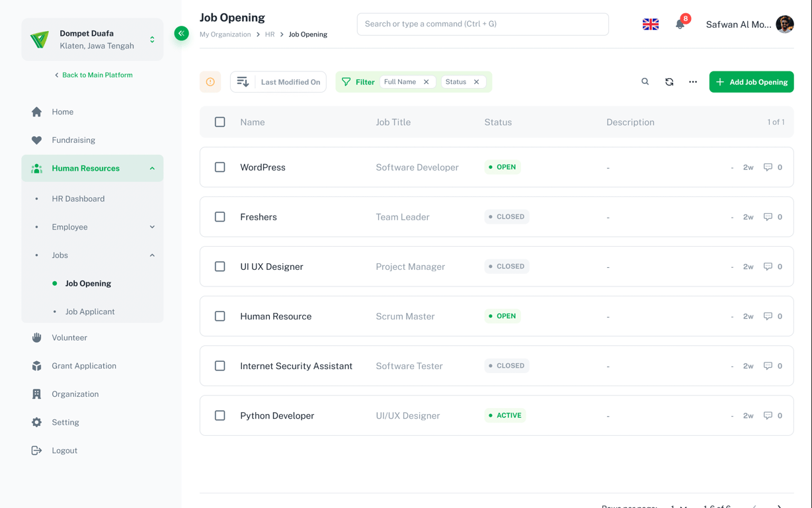Click the Add Job Opening button
The image size is (812, 508).
[751, 82]
